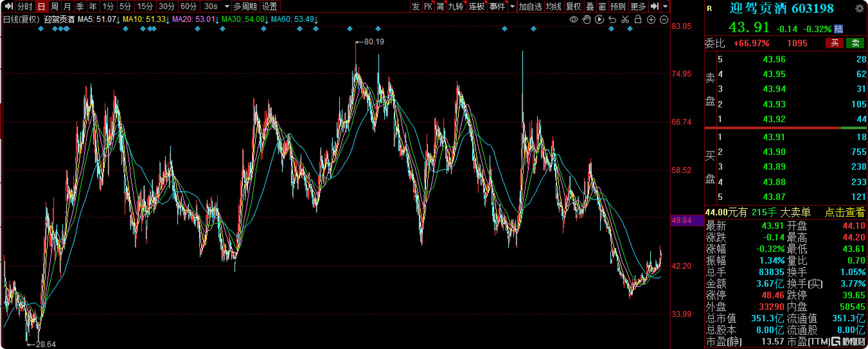
Task: Open settings gear next to stock title
Action: [x=860, y=8]
